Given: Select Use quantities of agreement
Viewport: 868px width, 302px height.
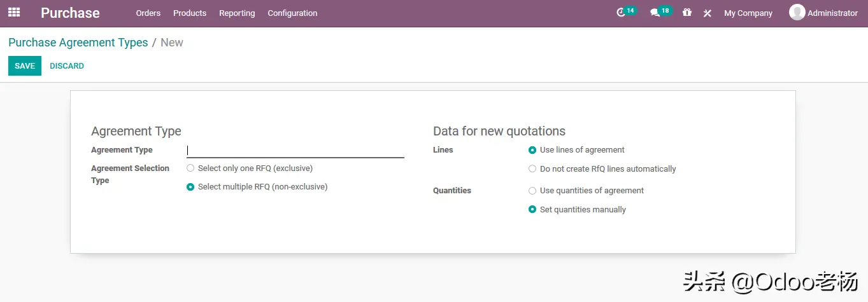Looking at the screenshot, I should tap(532, 191).
